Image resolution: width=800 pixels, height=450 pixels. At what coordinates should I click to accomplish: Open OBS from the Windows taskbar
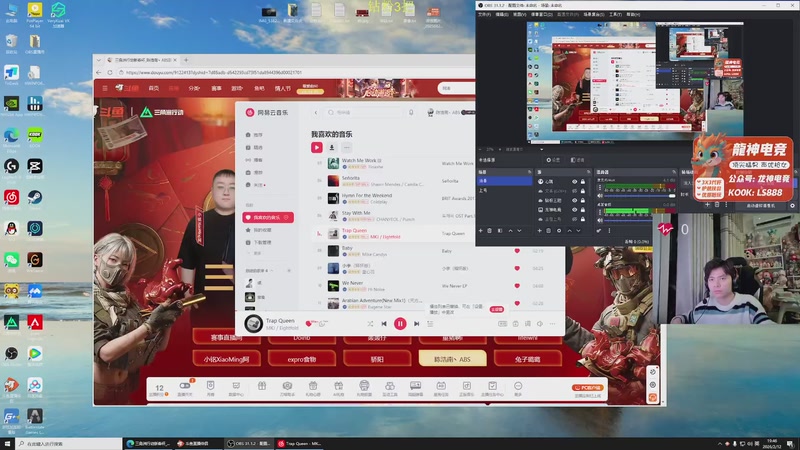248,443
